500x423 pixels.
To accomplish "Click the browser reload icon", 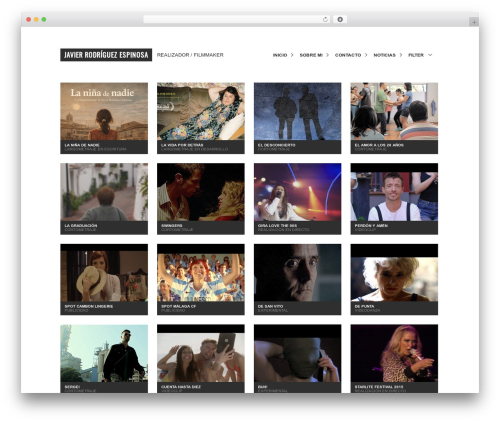I will click(325, 20).
